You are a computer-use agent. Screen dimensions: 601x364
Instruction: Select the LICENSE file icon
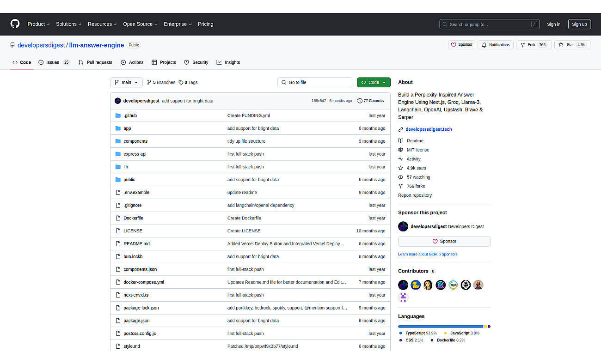click(x=118, y=231)
